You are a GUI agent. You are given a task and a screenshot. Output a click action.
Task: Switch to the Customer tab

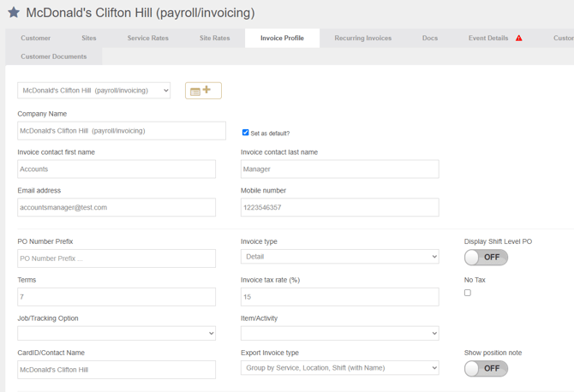point(35,38)
